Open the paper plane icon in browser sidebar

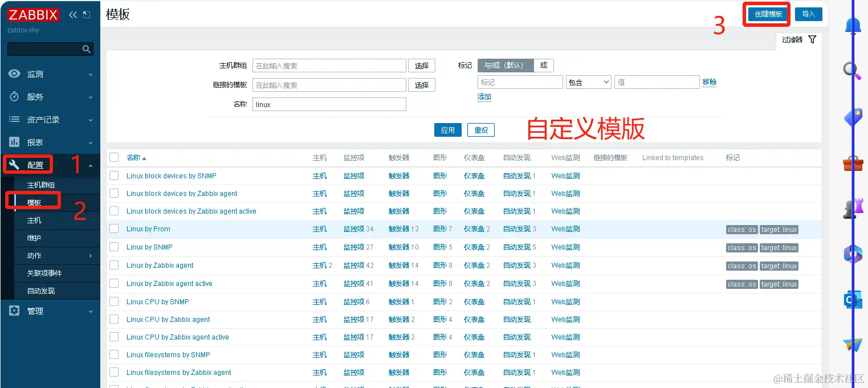[x=853, y=345]
